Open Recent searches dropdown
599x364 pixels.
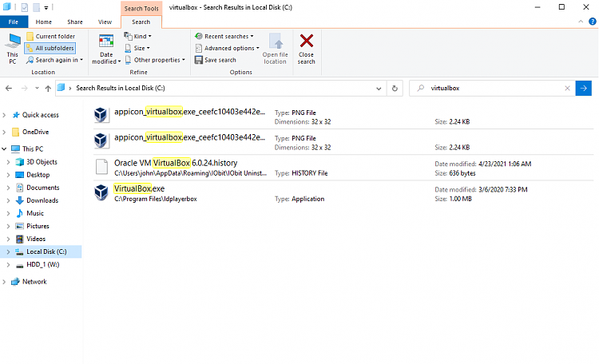(224, 36)
